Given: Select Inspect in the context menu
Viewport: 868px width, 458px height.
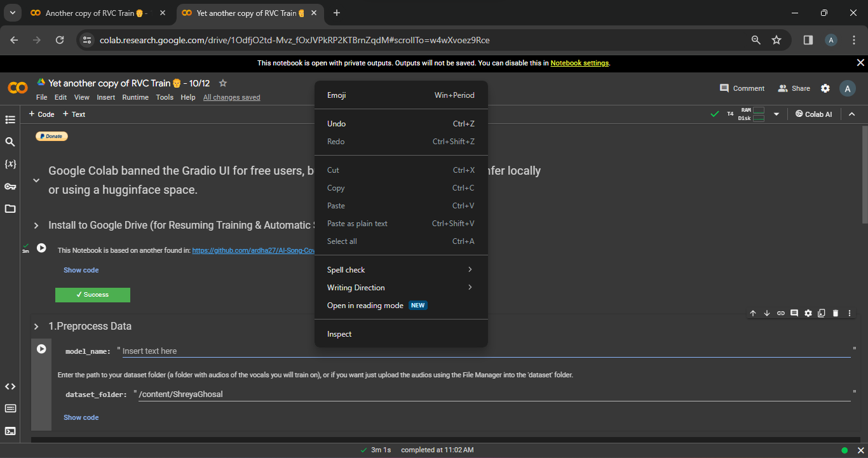Looking at the screenshot, I should [x=401, y=334].
